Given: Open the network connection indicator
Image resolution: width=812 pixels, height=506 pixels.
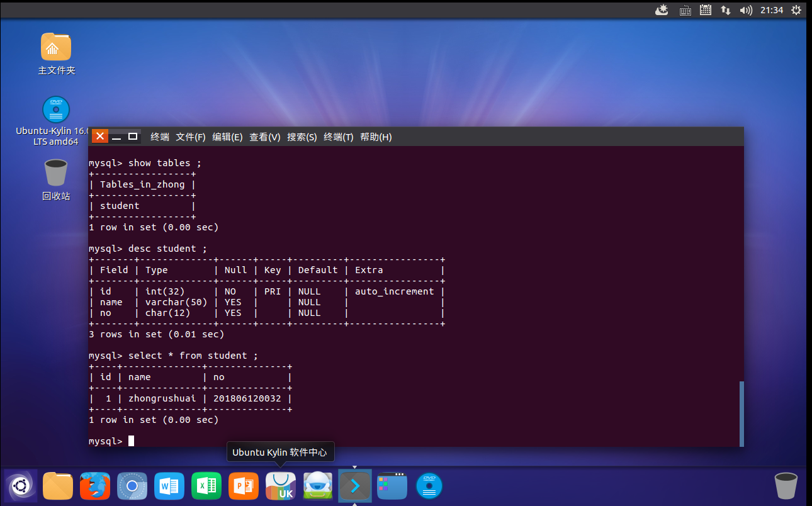Looking at the screenshot, I should [726, 10].
